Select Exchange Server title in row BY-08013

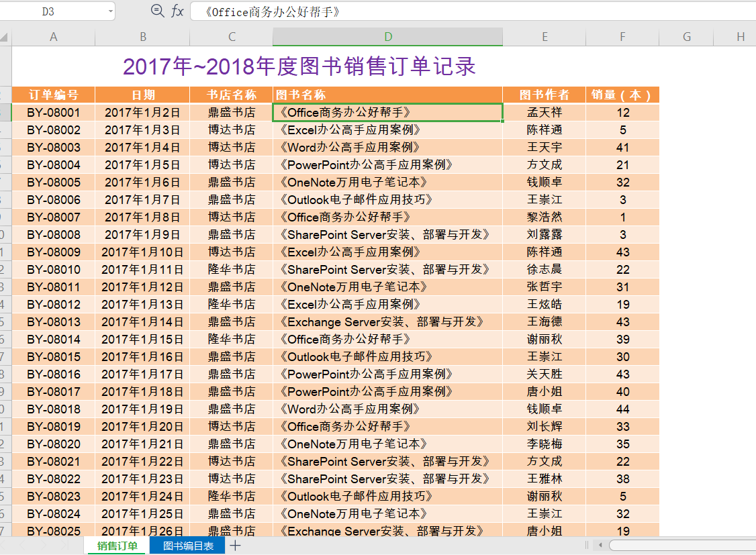387,322
